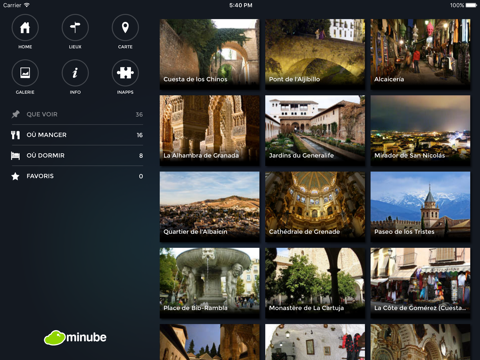Tap the Wi-Fi icon in status bar
Image resolution: width=480 pixels, height=360 pixels.
[x=27, y=5]
